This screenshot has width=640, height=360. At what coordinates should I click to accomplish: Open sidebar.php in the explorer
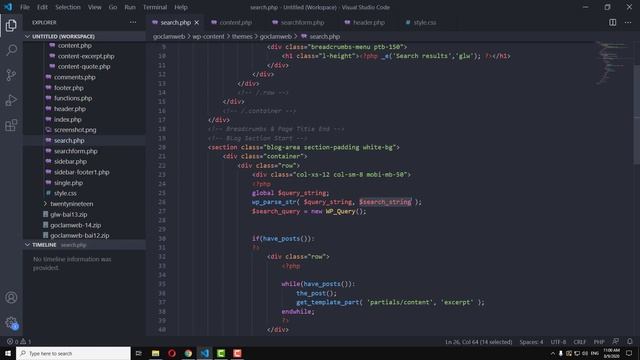[x=70, y=162]
